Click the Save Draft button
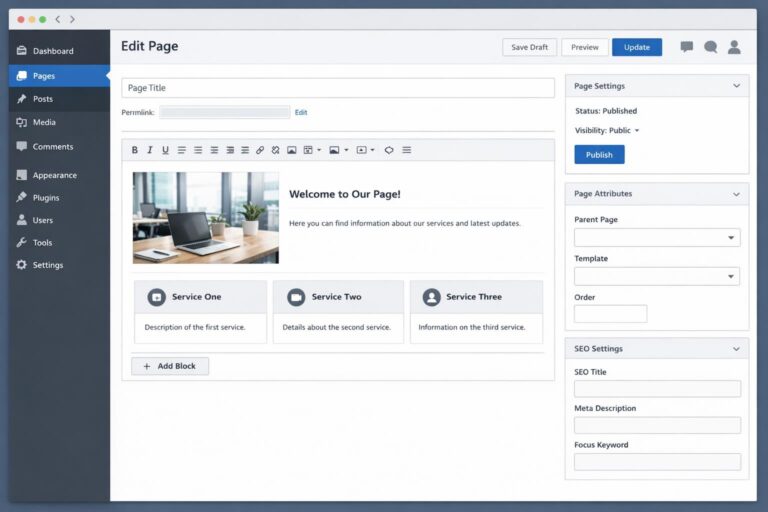 (529, 47)
